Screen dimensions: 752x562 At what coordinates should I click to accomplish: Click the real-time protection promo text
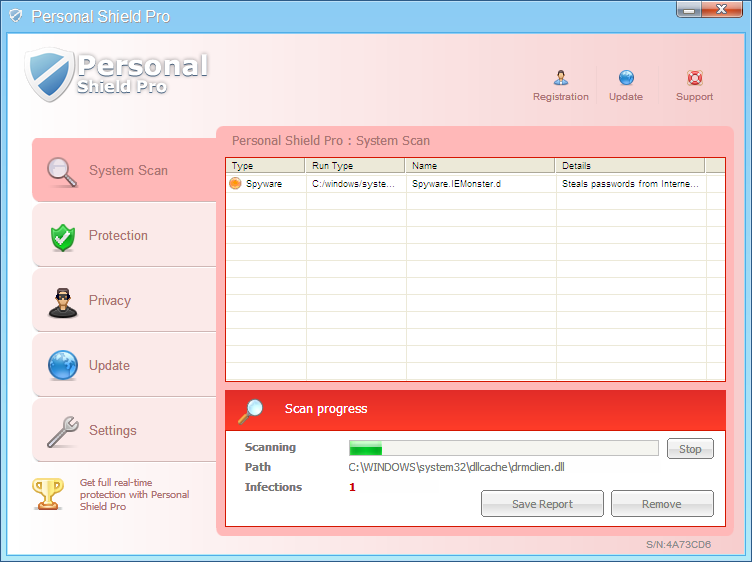134,494
